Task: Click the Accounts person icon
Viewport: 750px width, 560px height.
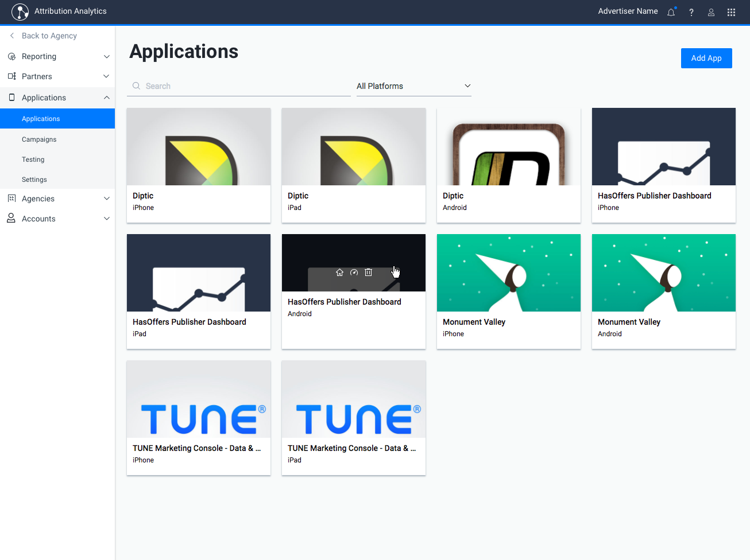Action: (x=11, y=219)
